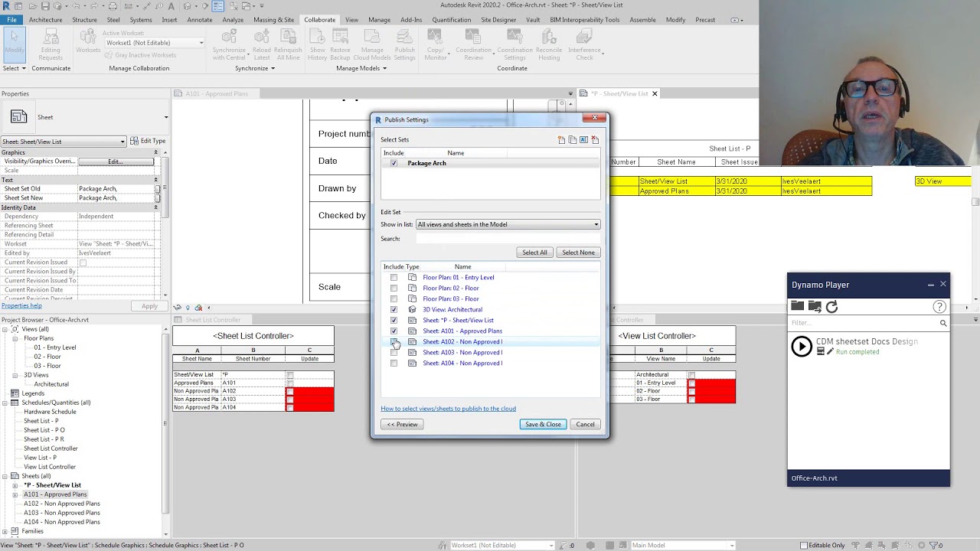
Task: Uncheck the Package Arch set checkbox
Action: [x=394, y=163]
